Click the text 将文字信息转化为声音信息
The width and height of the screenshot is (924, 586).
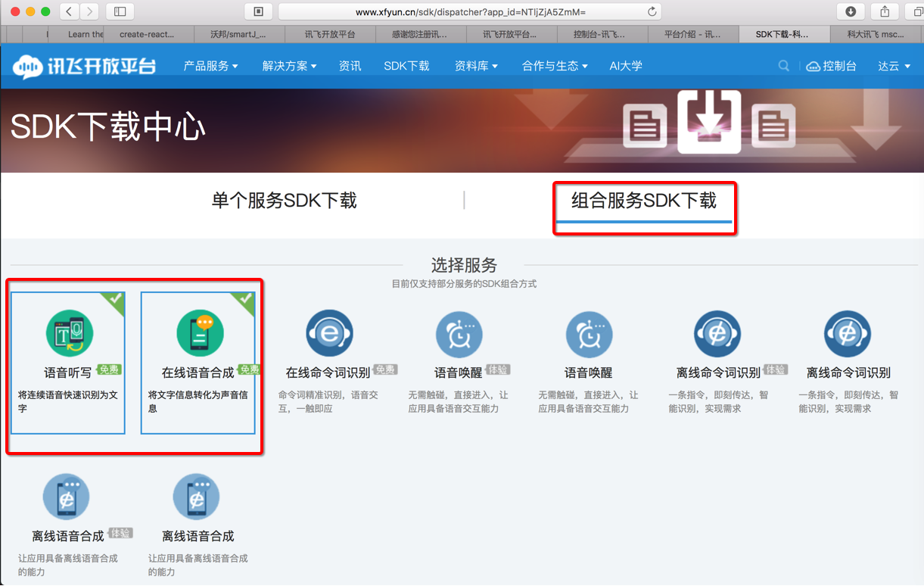pyautogui.click(x=198, y=401)
